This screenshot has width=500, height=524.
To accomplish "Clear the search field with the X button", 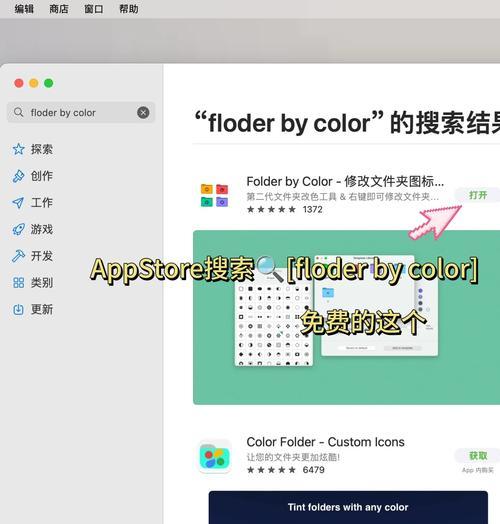I will pos(143,113).
